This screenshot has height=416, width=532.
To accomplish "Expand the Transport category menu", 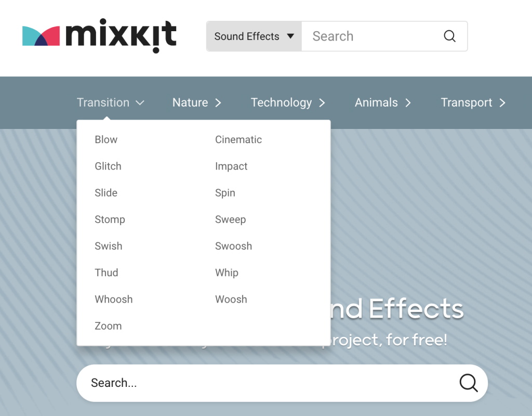I will tap(473, 102).
